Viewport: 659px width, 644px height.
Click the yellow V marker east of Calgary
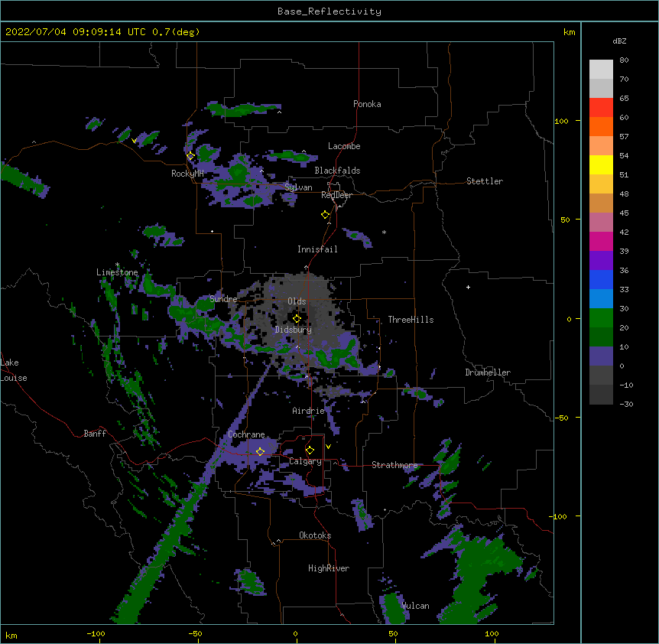click(x=328, y=447)
